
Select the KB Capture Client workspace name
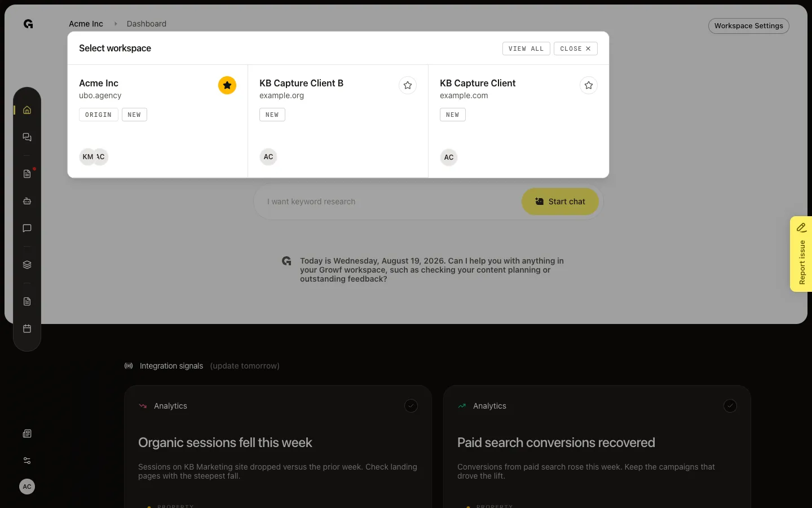click(x=478, y=83)
